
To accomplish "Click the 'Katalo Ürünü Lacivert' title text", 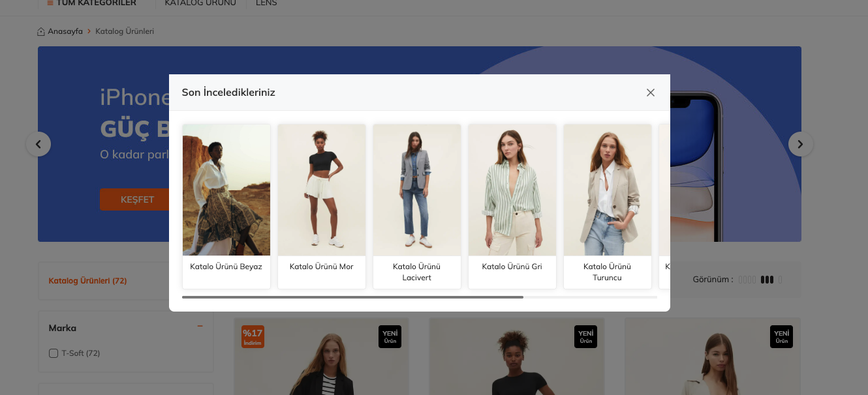I will (x=417, y=272).
